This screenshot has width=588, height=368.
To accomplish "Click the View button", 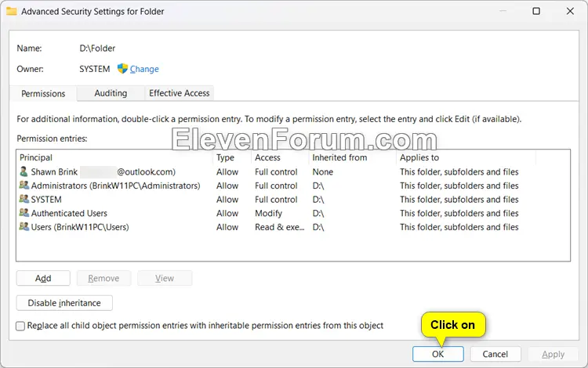I will pos(165,278).
